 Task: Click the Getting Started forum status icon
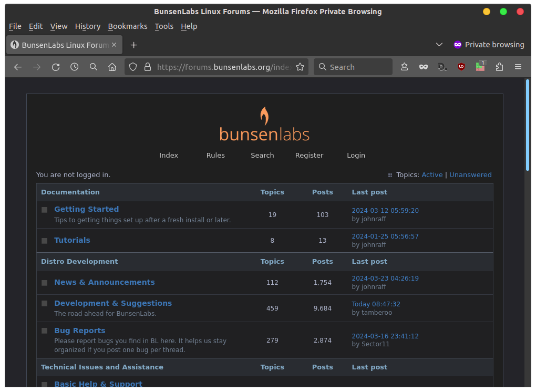click(x=45, y=210)
